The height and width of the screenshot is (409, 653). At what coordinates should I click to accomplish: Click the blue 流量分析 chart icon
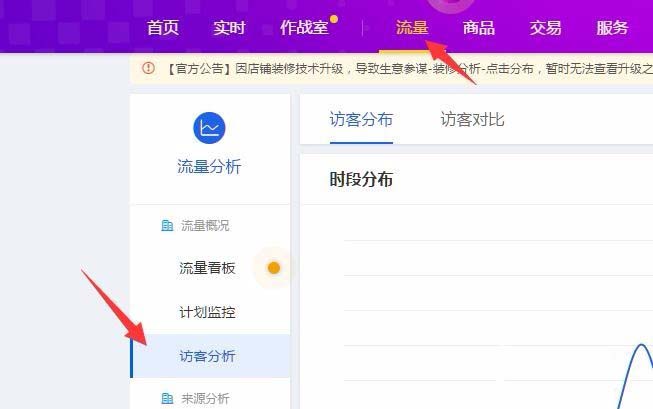(x=209, y=128)
